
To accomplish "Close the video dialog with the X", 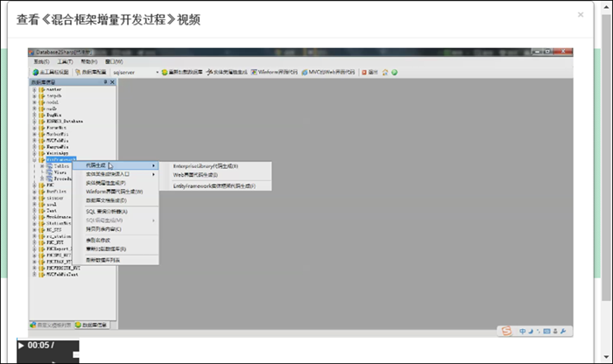I will [x=581, y=15].
